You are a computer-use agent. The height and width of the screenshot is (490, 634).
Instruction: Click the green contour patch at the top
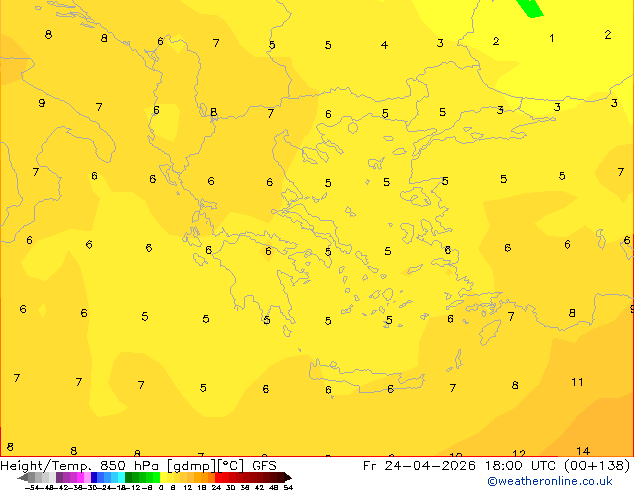530,8
